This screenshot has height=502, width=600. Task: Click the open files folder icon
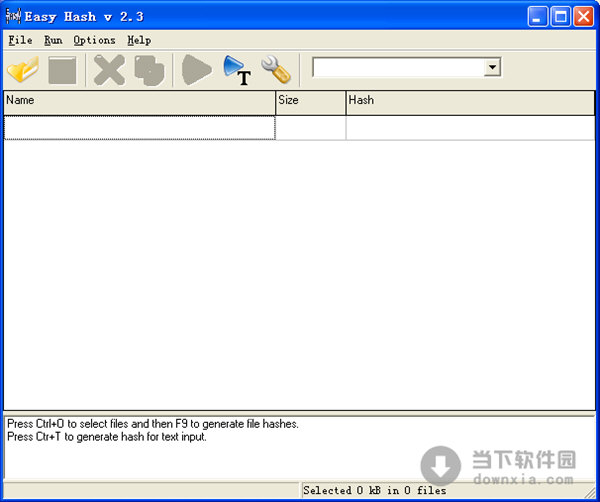click(22, 70)
